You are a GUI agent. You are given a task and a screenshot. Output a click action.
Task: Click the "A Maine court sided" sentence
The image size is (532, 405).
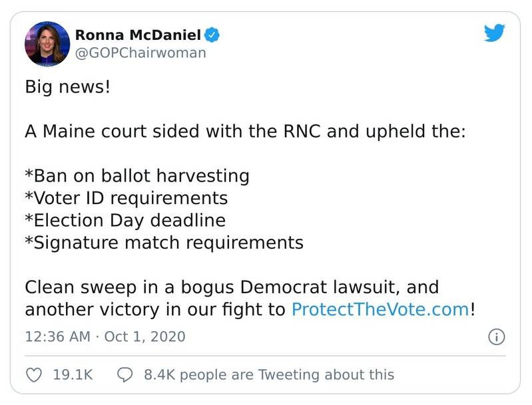tap(245, 132)
